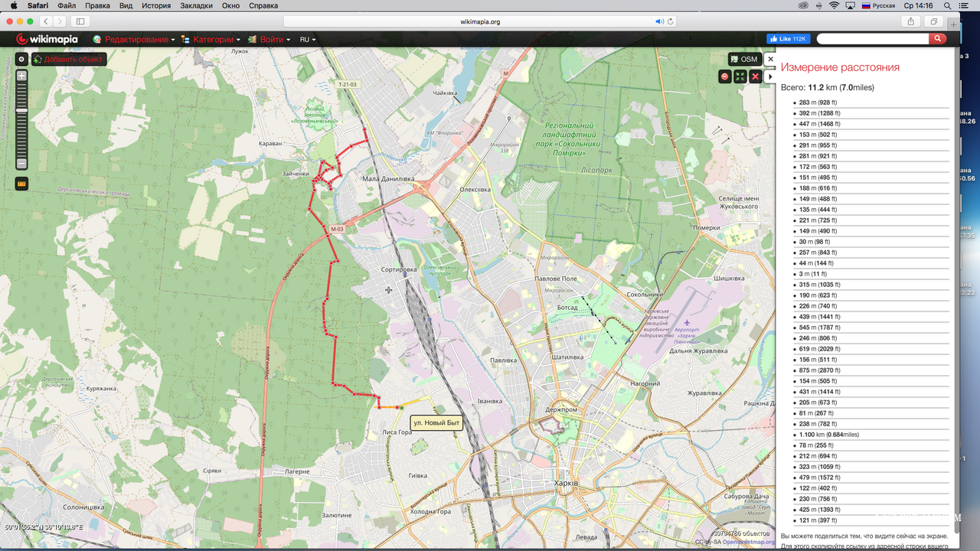Click red minus remove-last-point icon
The image size is (980, 551).
724,76
